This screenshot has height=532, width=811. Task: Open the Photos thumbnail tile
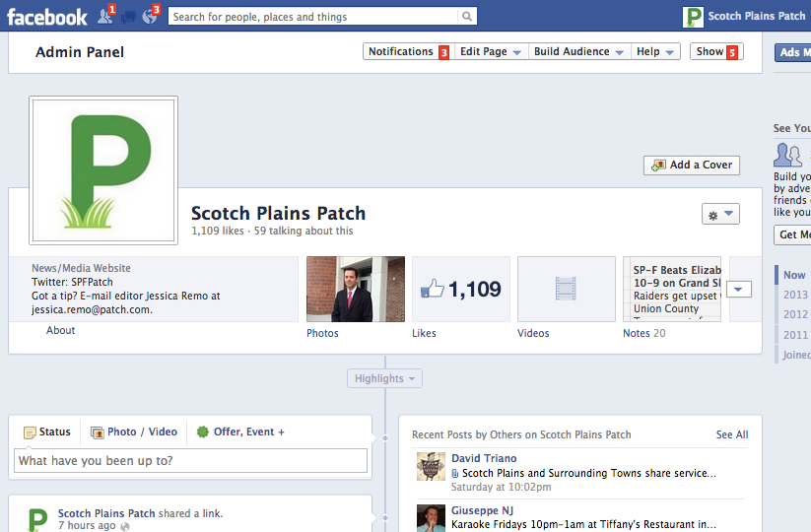point(356,290)
